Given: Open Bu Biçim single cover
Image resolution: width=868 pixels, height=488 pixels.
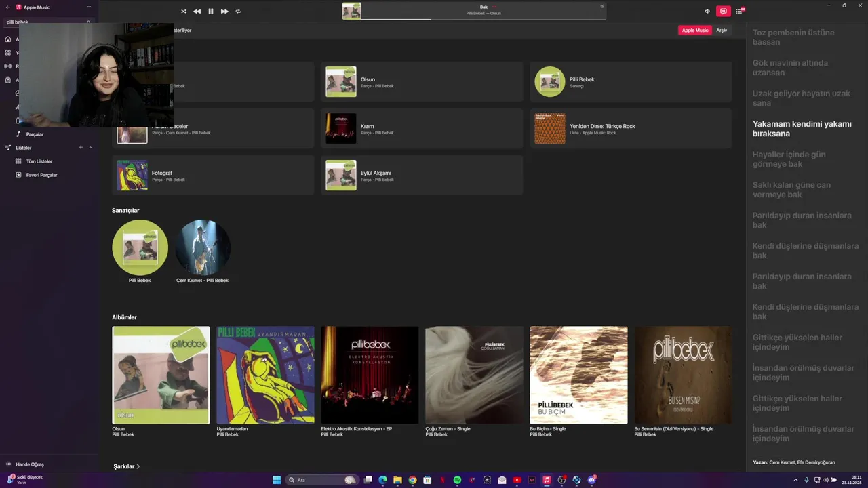Looking at the screenshot, I should tap(578, 375).
